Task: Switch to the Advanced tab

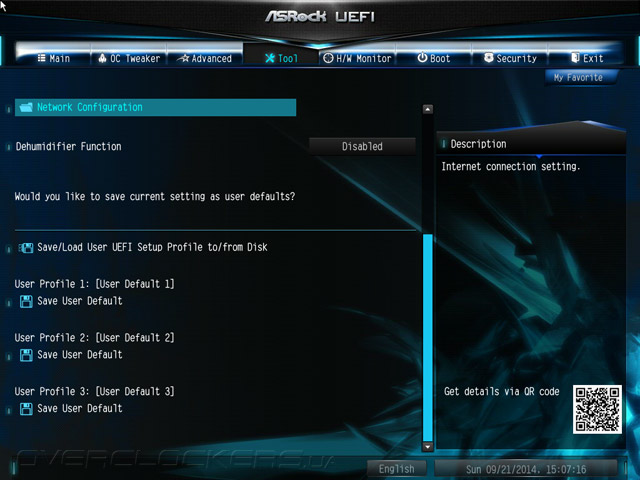Action: pos(205,58)
